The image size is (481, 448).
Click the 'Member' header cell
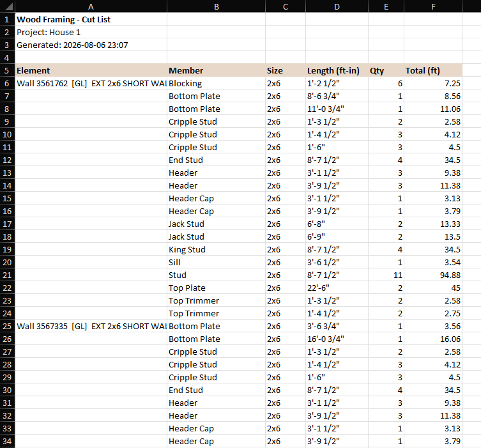[217, 70]
